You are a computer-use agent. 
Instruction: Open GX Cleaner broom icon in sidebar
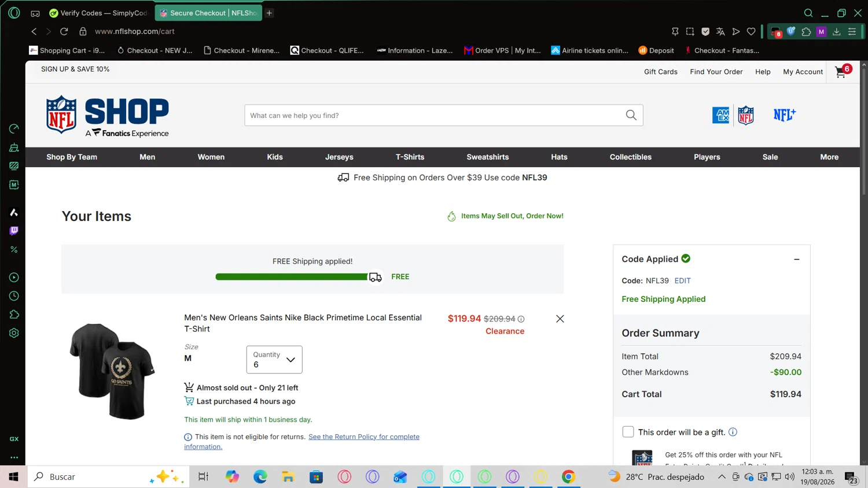[14, 147]
